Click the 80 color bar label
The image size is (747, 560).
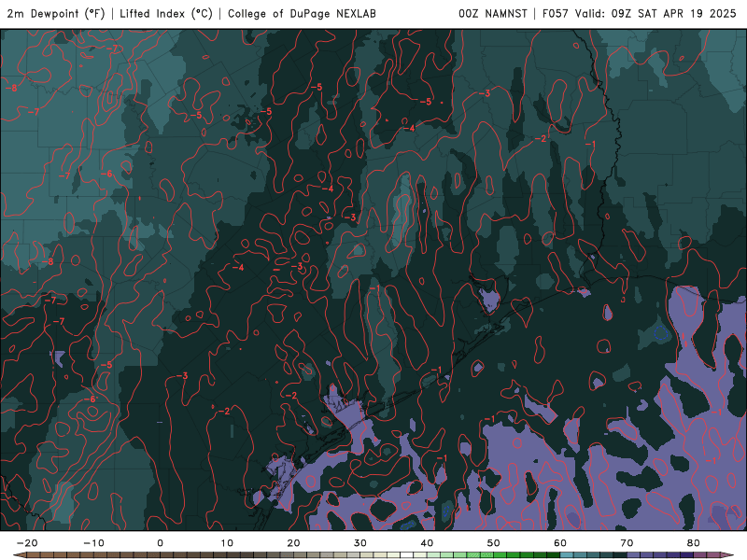pyautogui.click(x=694, y=543)
